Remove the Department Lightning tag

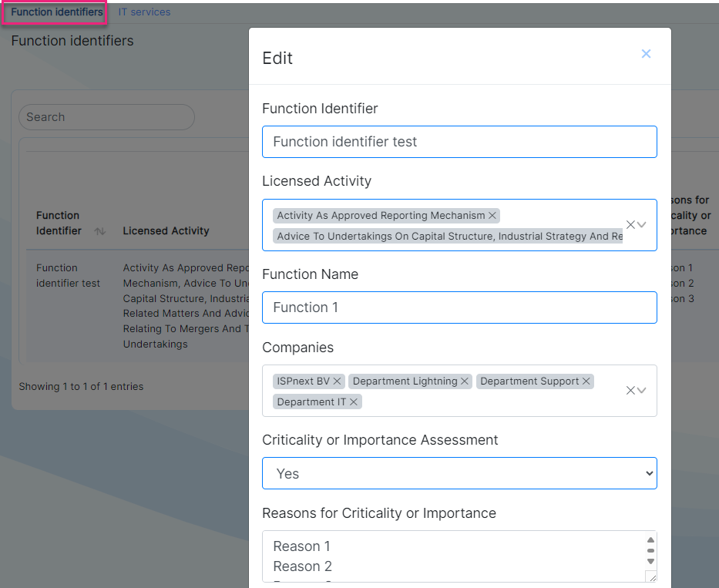465,381
